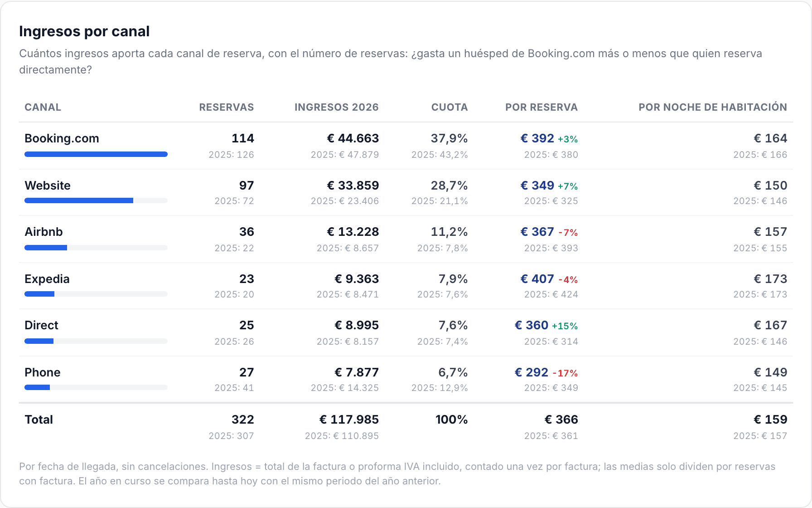The height and width of the screenshot is (508, 812).
Task: Click the CUOTA column header
Action: tap(449, 107)
